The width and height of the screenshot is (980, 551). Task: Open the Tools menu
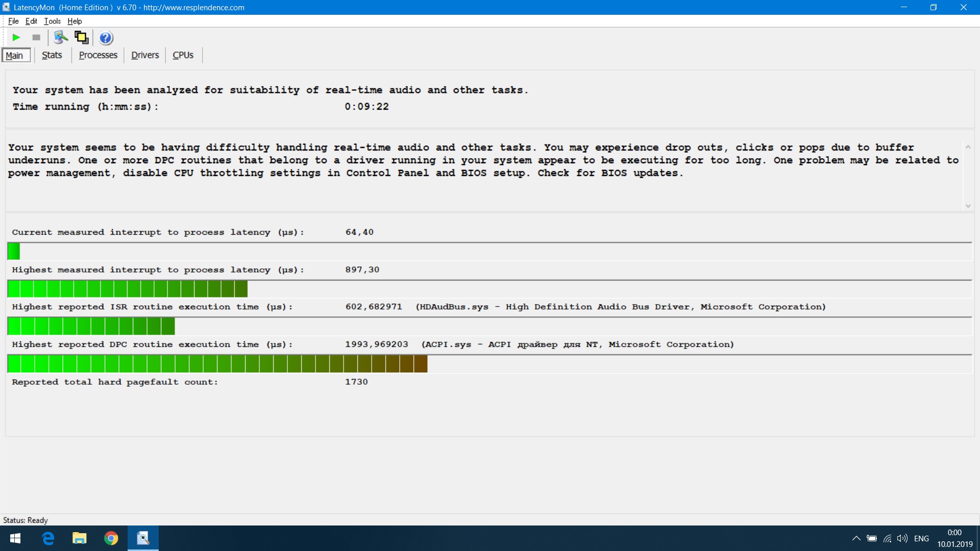pyautogui.click(x=52, y=21)
